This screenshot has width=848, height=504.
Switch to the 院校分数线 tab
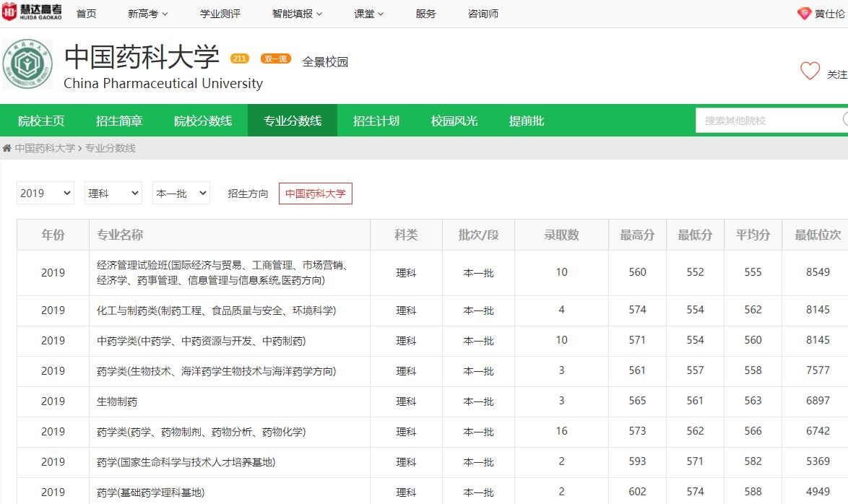[203, 121]
